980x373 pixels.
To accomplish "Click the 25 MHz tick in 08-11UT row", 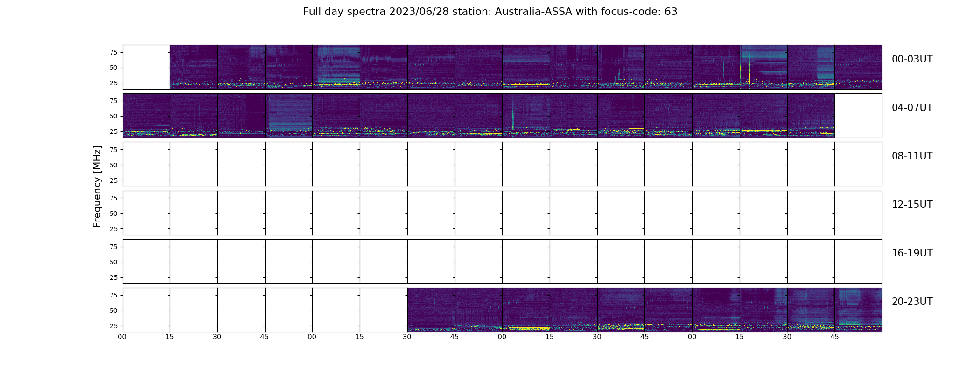I will (113, 180).
